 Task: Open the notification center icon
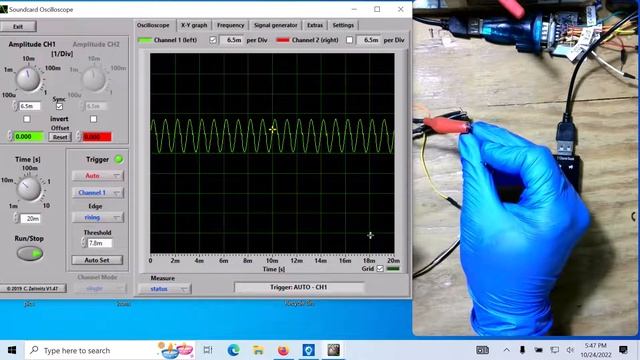click(x=623, y=350)
